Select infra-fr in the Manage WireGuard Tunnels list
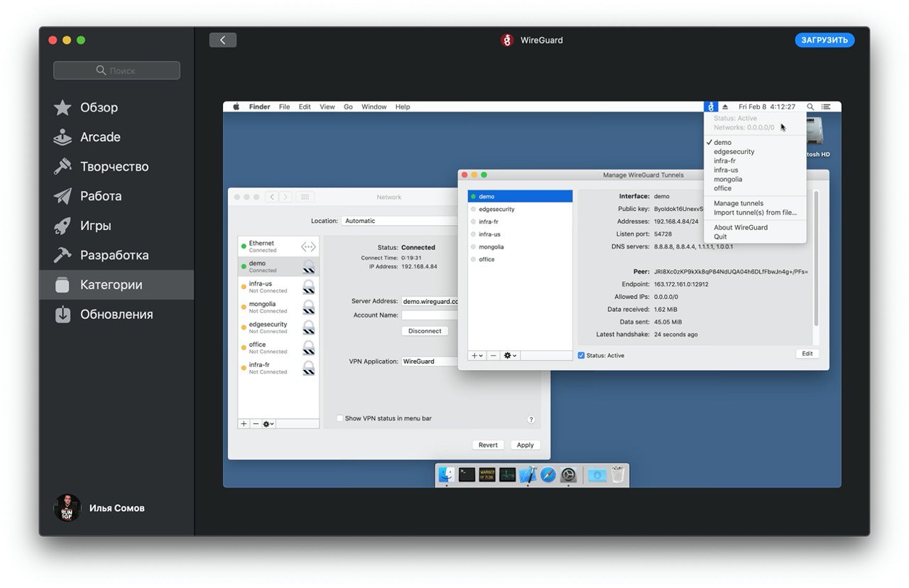909x588 pixels. [x=520, y=222]
